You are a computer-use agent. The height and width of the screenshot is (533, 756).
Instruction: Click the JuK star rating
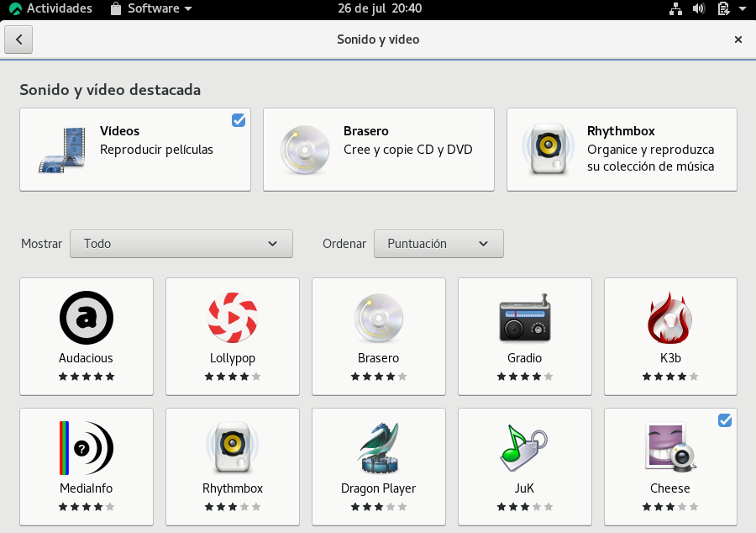[524, 507]
